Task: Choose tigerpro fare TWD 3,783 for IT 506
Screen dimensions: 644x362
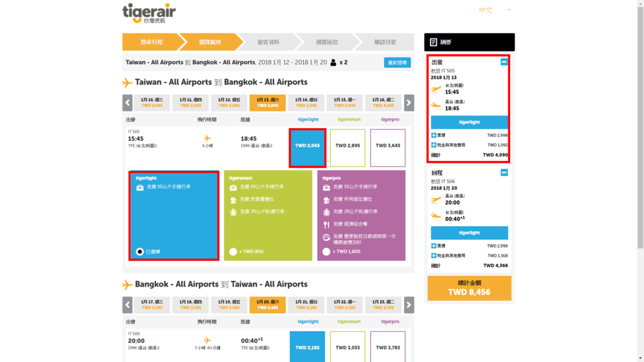Action: tap(387, 347)
